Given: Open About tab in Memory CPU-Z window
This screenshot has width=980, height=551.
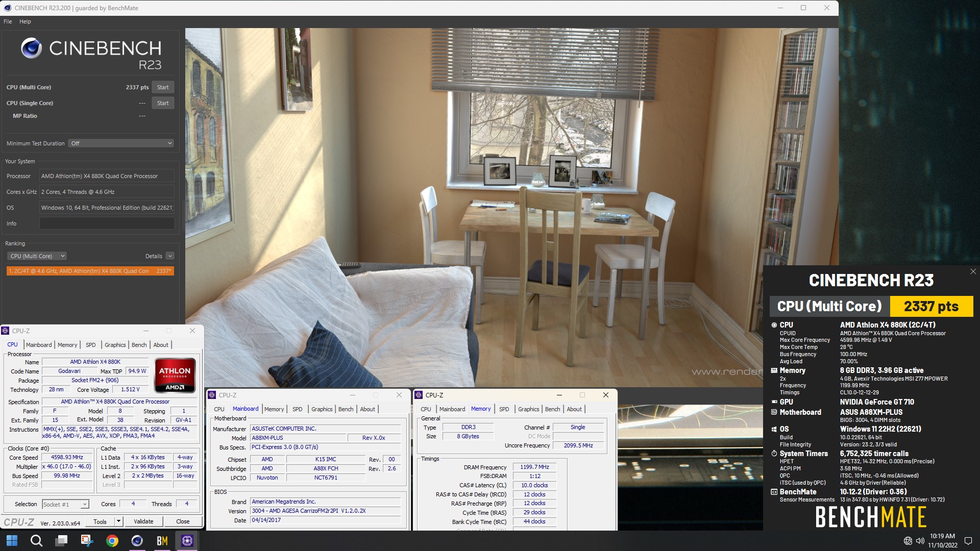Looking at the screenshot, I should point(574,409).
